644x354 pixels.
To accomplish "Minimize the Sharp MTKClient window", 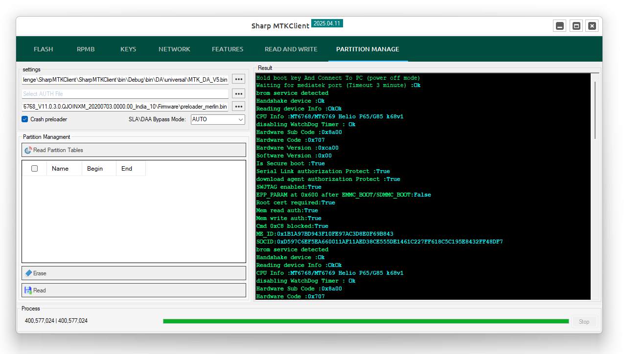I will pyautogui.click(x=560, y=26).
